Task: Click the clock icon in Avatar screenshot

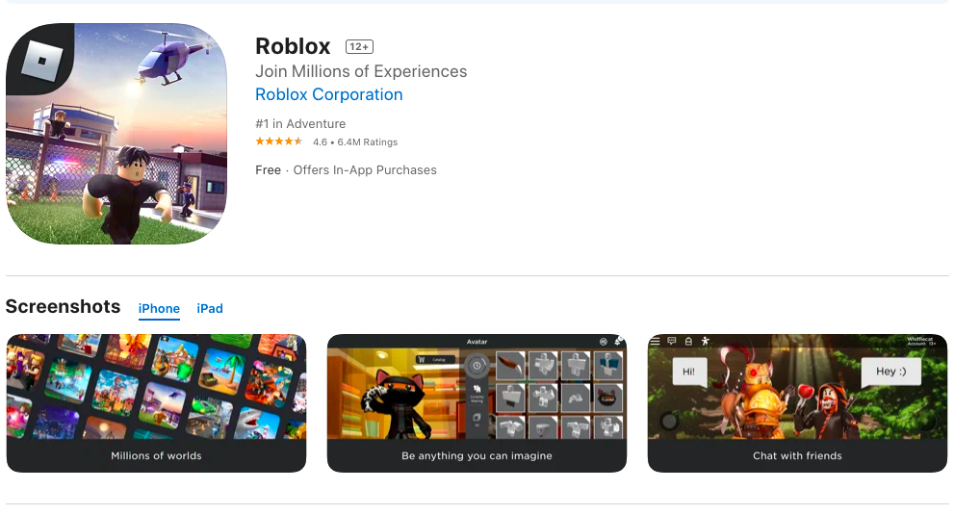Action: pos(477,366)
